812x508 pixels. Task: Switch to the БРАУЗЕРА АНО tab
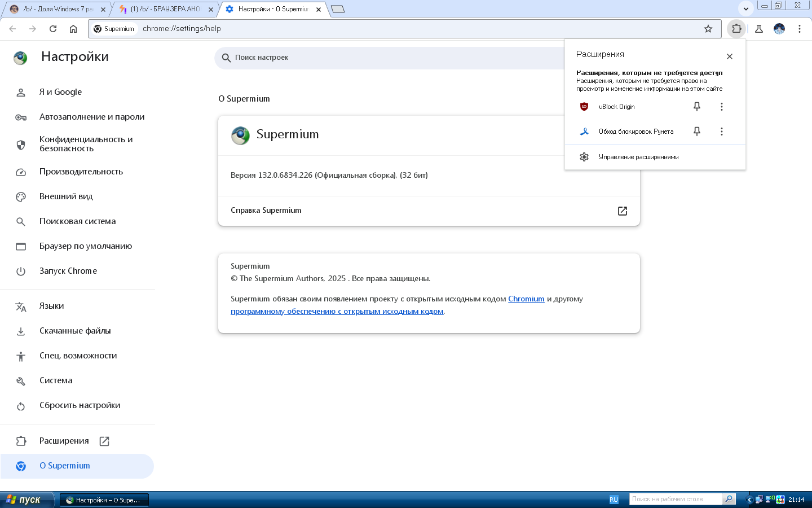pyautogui.click(x=165, y=9)
